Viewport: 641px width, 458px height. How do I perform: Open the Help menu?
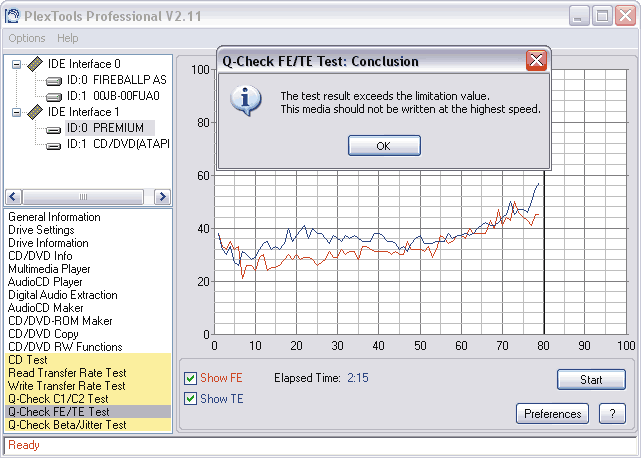tap(67, 38)
